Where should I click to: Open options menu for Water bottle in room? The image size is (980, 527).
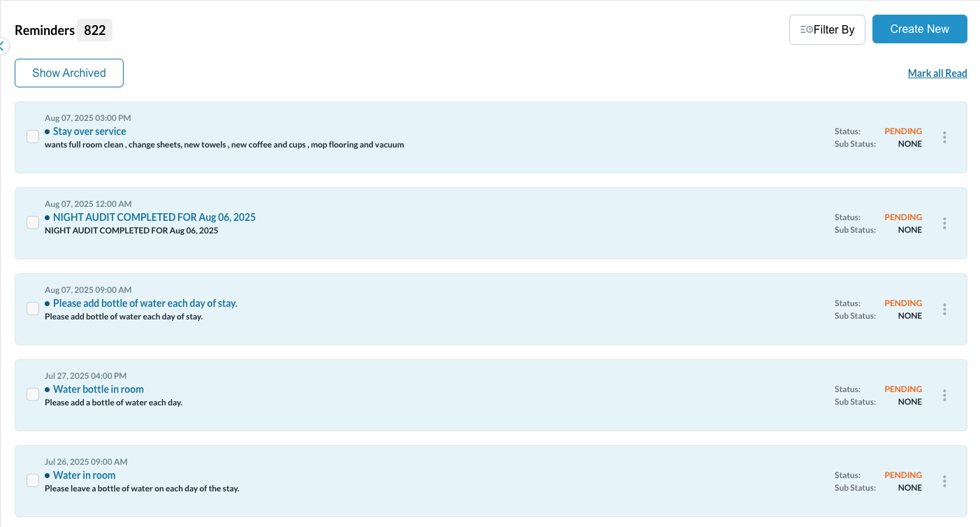tap(944, 395)
